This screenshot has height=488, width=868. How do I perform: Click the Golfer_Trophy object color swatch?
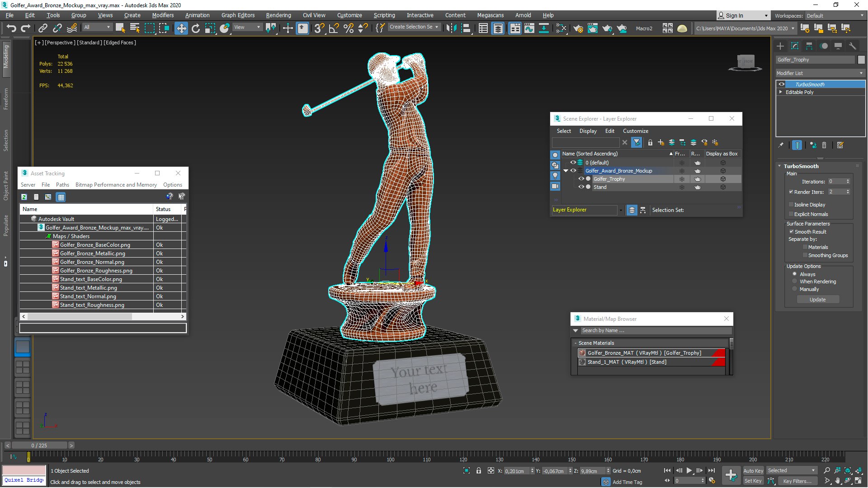point(861,60)
